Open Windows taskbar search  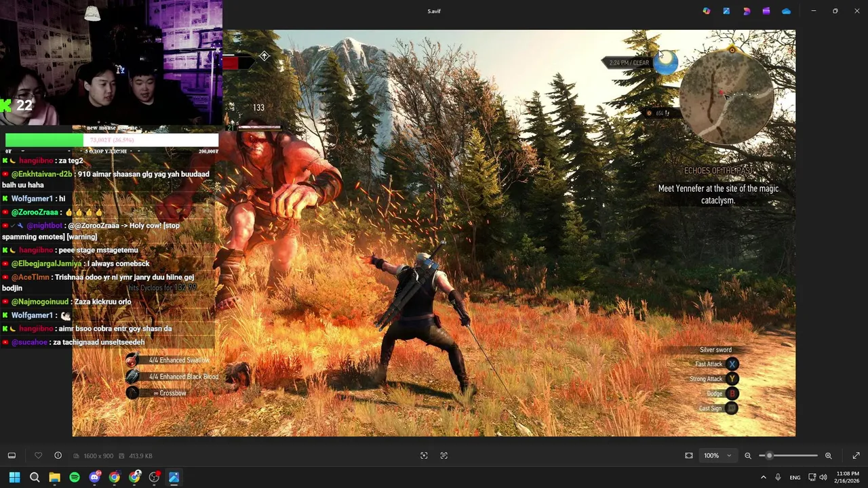(x=35, y=477)
